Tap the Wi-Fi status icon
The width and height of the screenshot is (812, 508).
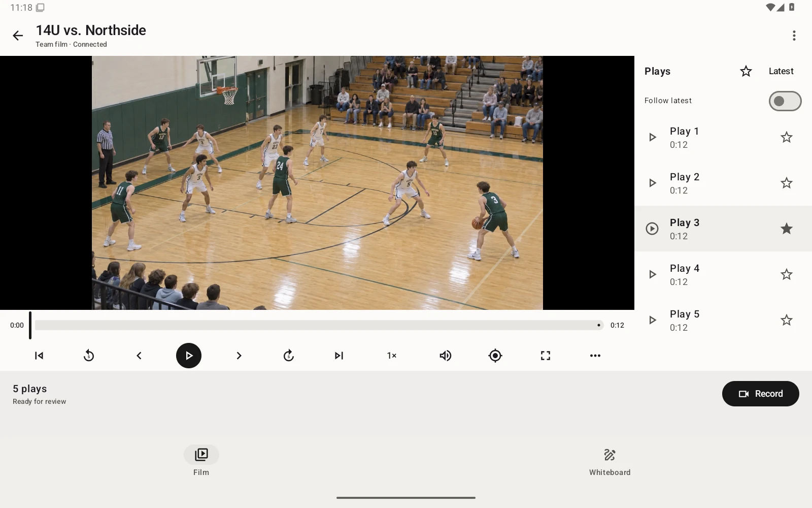(x=770, y=7)
